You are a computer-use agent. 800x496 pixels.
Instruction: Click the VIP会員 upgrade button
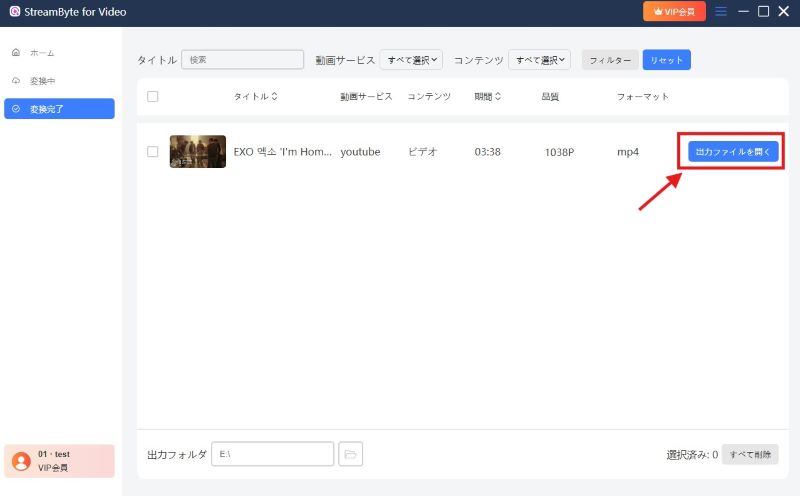[x=674, y=11]
